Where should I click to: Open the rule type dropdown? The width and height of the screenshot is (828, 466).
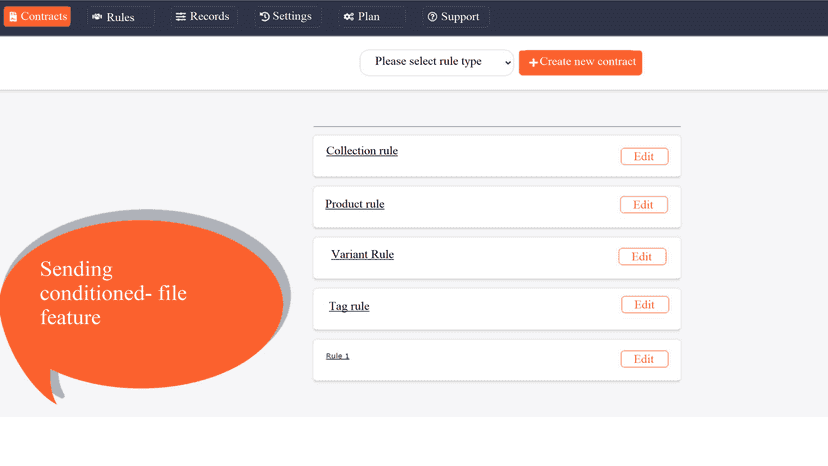click(x=437, y=62)
